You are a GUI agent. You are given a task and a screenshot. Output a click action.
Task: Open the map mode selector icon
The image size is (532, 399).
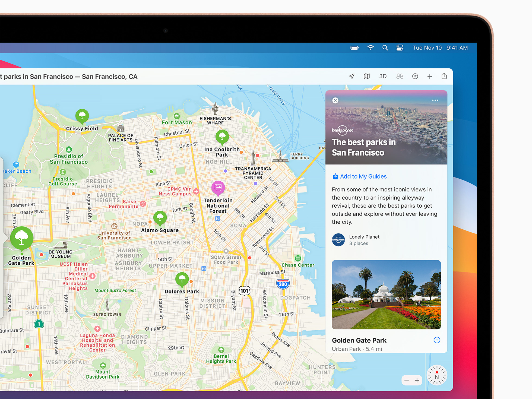click(367, 76)
